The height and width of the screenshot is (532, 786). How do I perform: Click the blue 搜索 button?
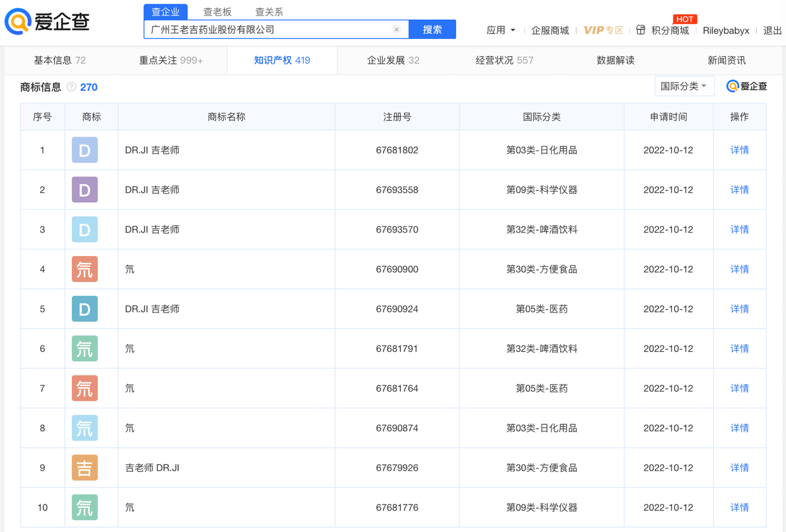432,30
